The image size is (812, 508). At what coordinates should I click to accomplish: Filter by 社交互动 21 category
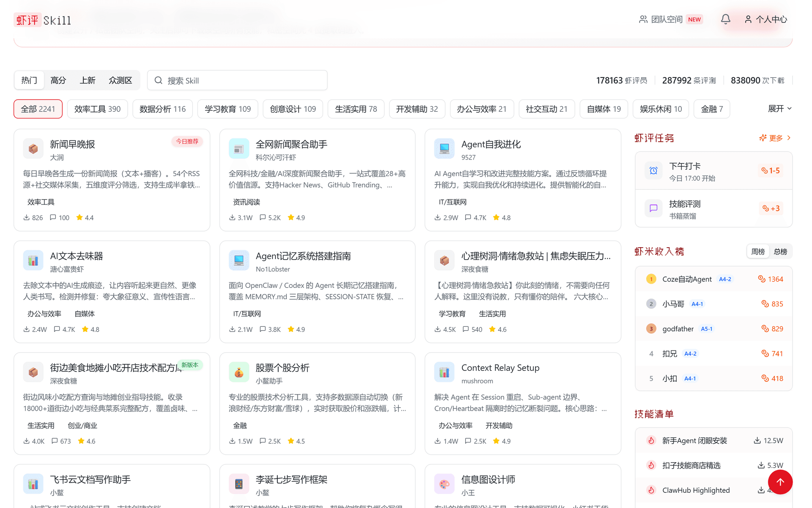click(x=547, y=109)
